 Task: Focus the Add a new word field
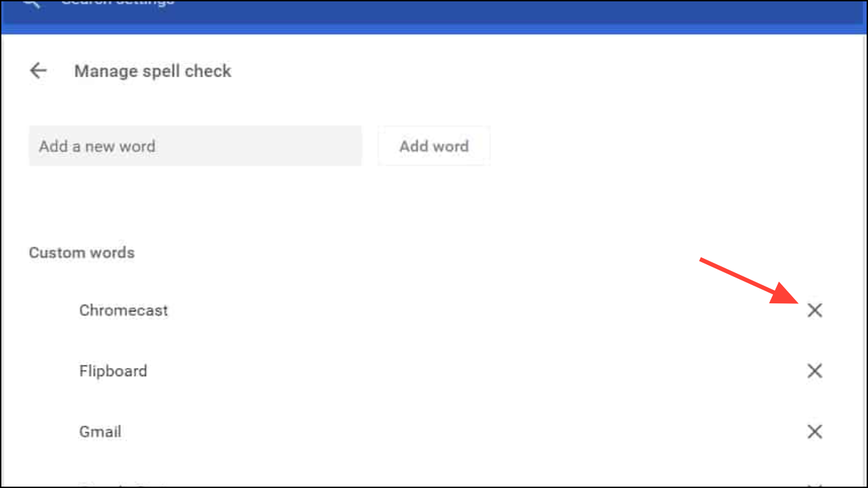point(195,146)
